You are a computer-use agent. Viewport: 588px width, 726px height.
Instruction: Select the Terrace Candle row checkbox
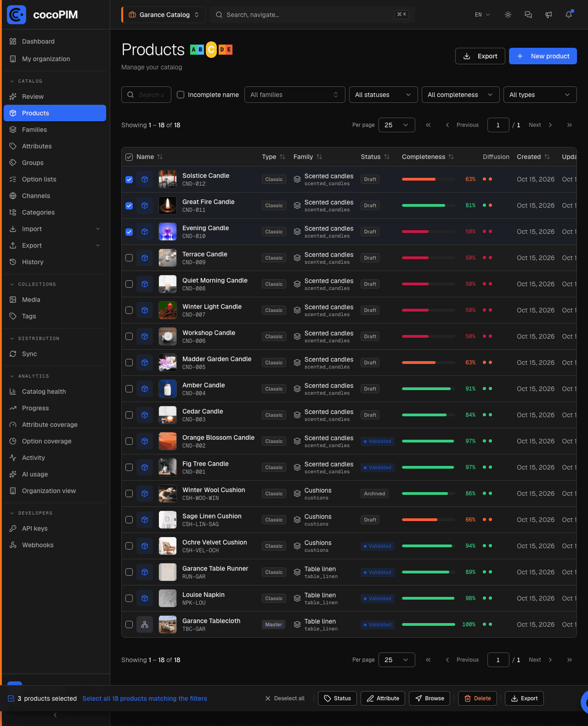[129, 258]
